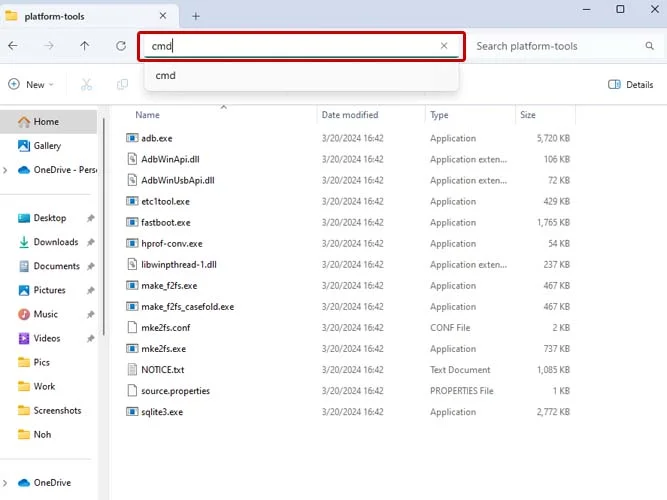
Task: Click the Cut scissors icon
Action: click(x=86, y=84)
